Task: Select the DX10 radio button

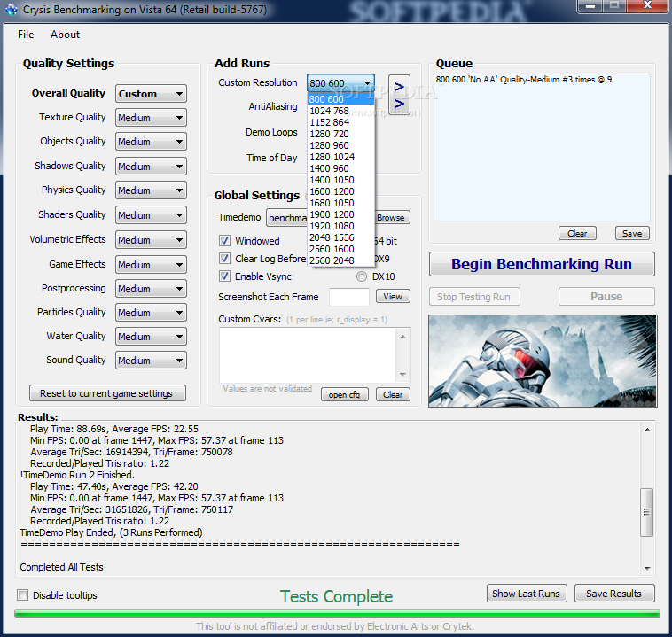Action: [362, 276]
